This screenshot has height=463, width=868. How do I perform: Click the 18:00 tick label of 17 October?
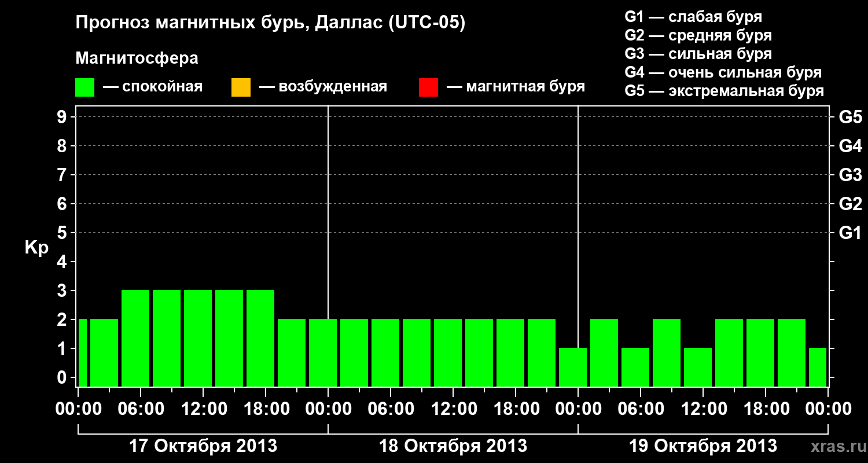266,409
